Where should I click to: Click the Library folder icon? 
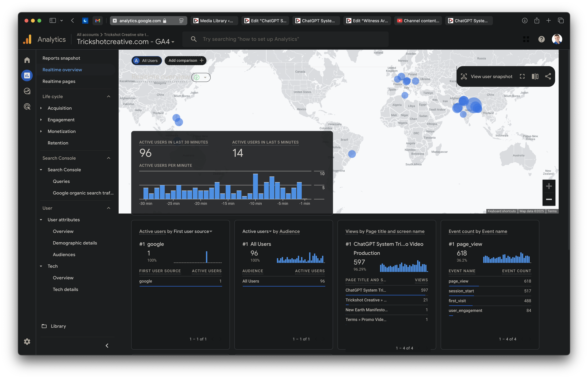(44, 326)
